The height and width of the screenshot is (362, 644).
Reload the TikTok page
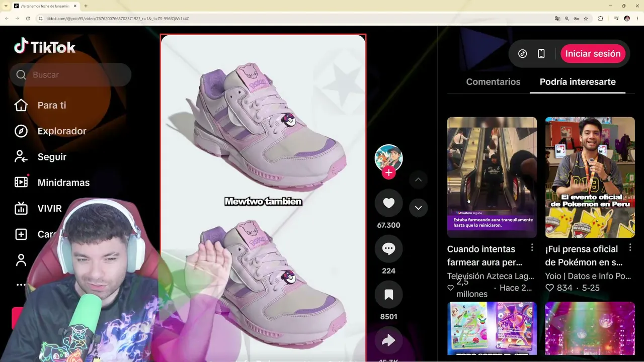tap(28, 19)
